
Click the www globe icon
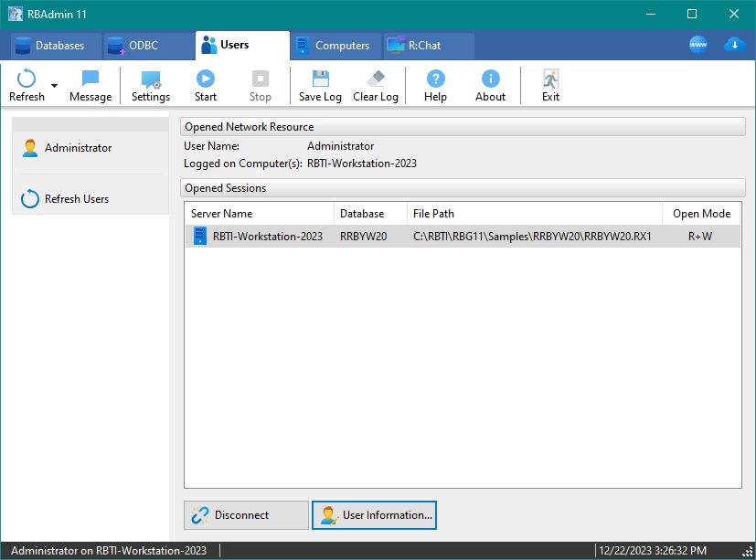pos(698,45)
